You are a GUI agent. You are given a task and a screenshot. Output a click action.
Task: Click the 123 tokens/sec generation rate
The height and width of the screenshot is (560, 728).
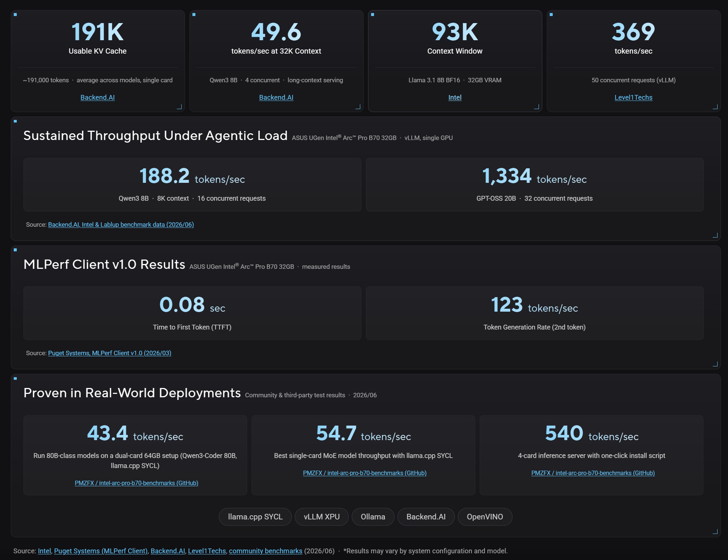coord(534,305)
